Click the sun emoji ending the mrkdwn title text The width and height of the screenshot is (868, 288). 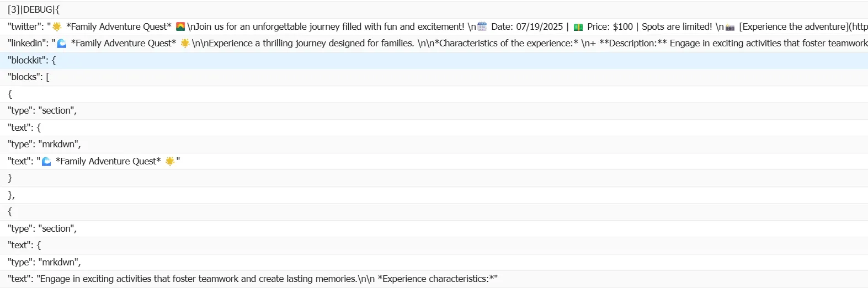pyautogui.click(x=170, y=161)
